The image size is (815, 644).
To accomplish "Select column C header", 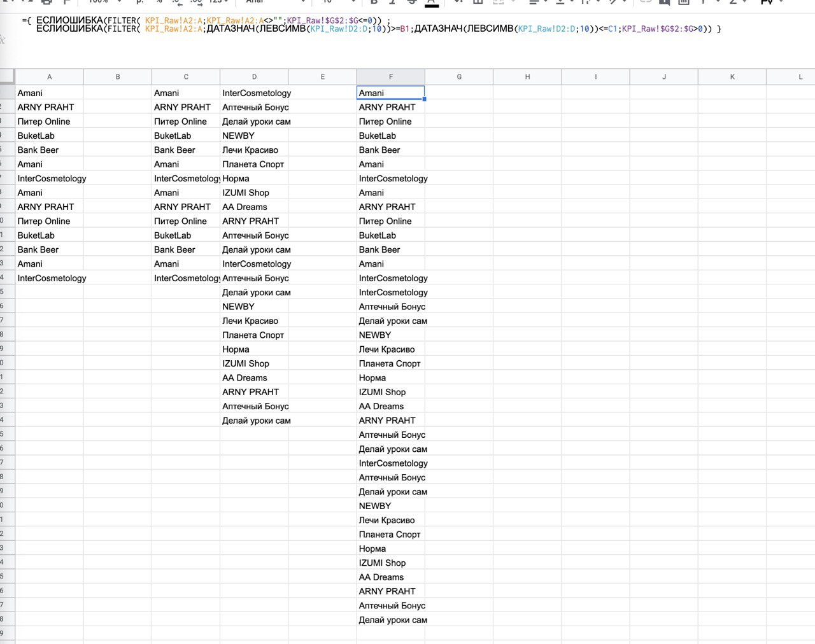I will tap(186, 76).
